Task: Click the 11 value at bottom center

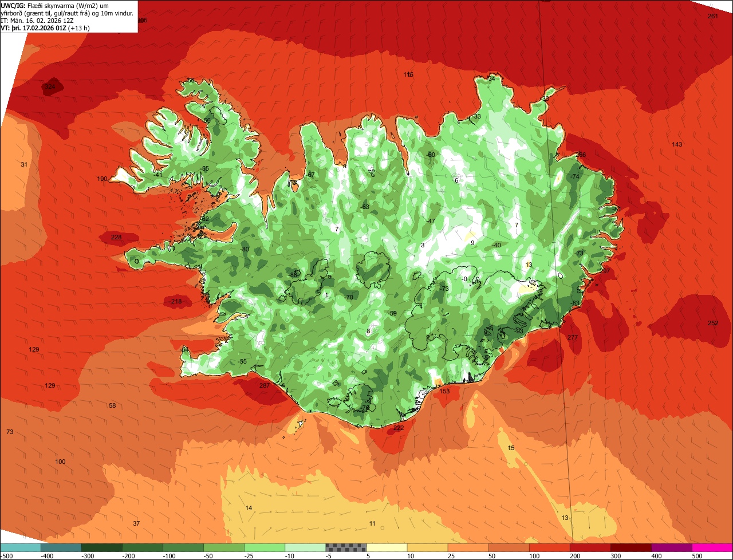Action: [372, 523]
